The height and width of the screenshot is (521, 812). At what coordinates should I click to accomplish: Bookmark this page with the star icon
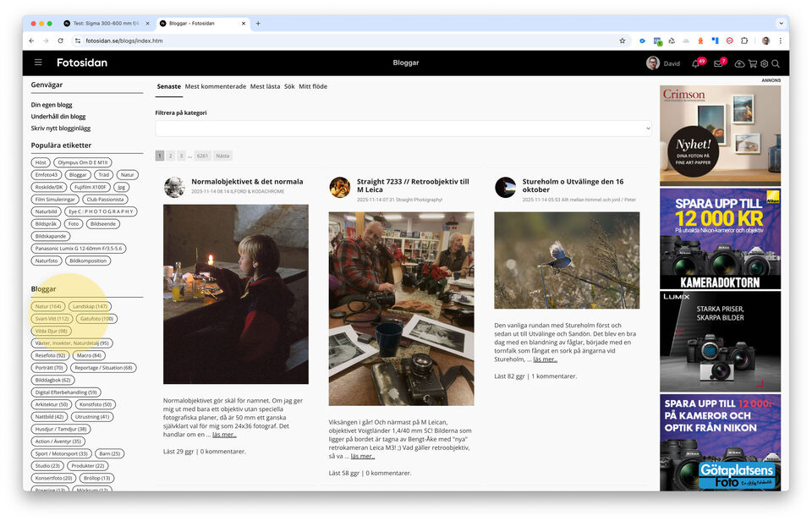point(623,41)
